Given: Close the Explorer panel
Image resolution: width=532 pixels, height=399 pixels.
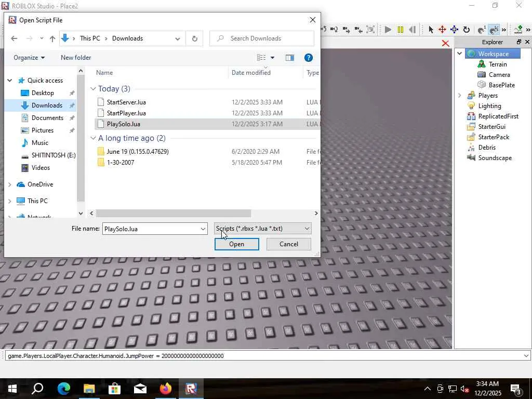Looking at the screenshot, I should [x=527, y=42].
